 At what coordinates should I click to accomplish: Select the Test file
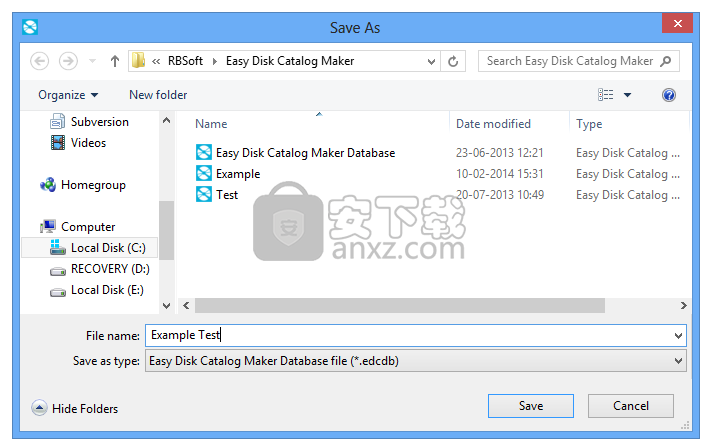coord(227,195)
